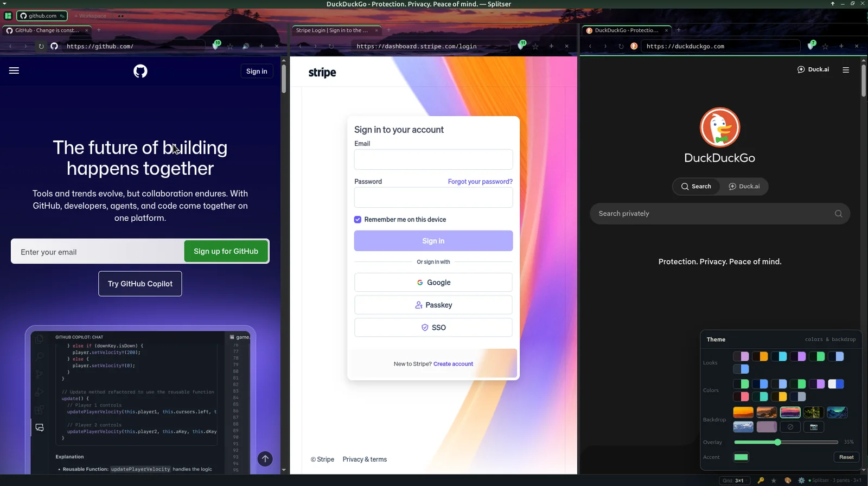Sign in to Stripe with Google
Image resolution: width=868 pixels, height=486 pixels.
433,283
